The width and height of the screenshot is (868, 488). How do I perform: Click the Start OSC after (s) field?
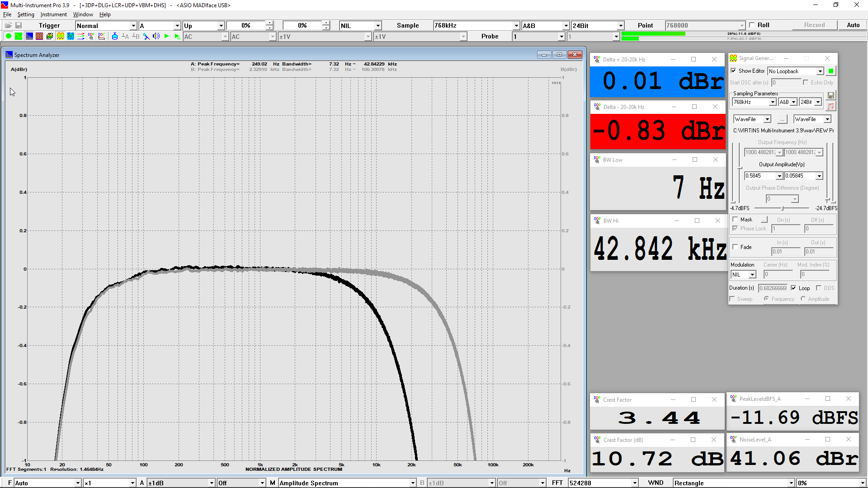(x=786, y=83)
